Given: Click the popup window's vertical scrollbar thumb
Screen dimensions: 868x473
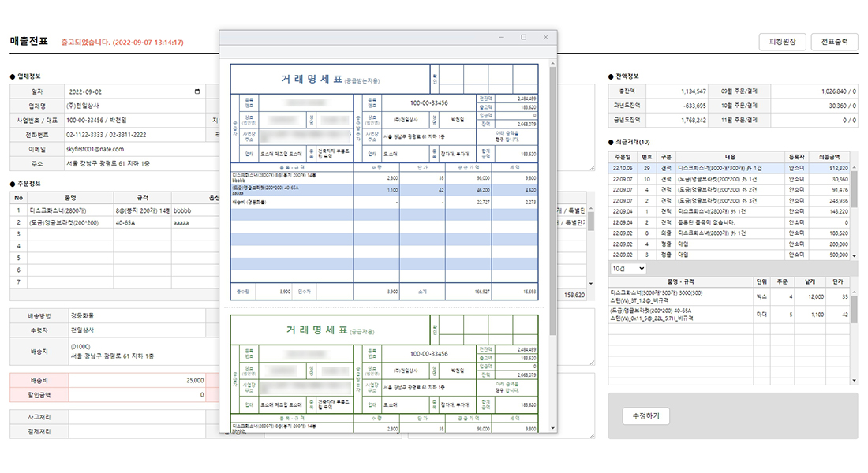Looking at the screenshot, I should coord(552,202).
